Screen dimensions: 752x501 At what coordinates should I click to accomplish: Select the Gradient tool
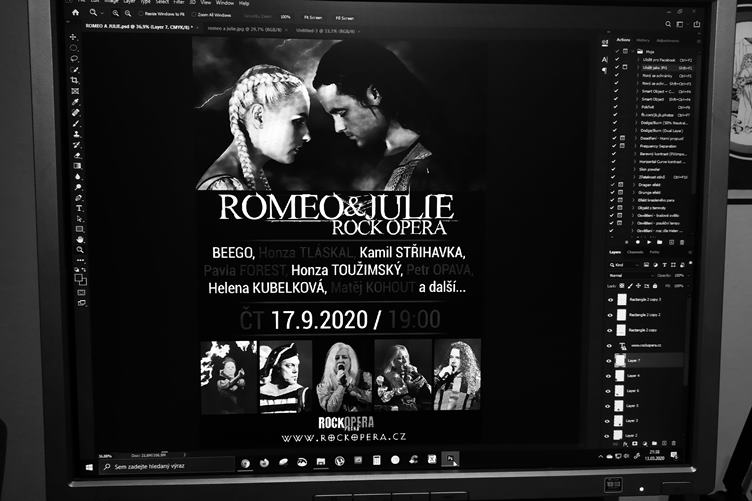coord(77,166)
